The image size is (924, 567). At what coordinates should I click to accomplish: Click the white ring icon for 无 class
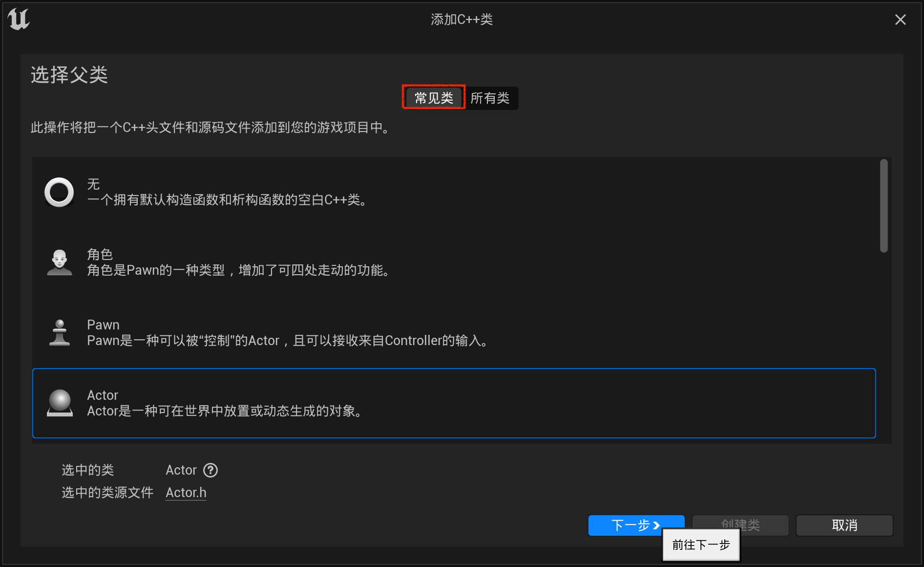59,192
